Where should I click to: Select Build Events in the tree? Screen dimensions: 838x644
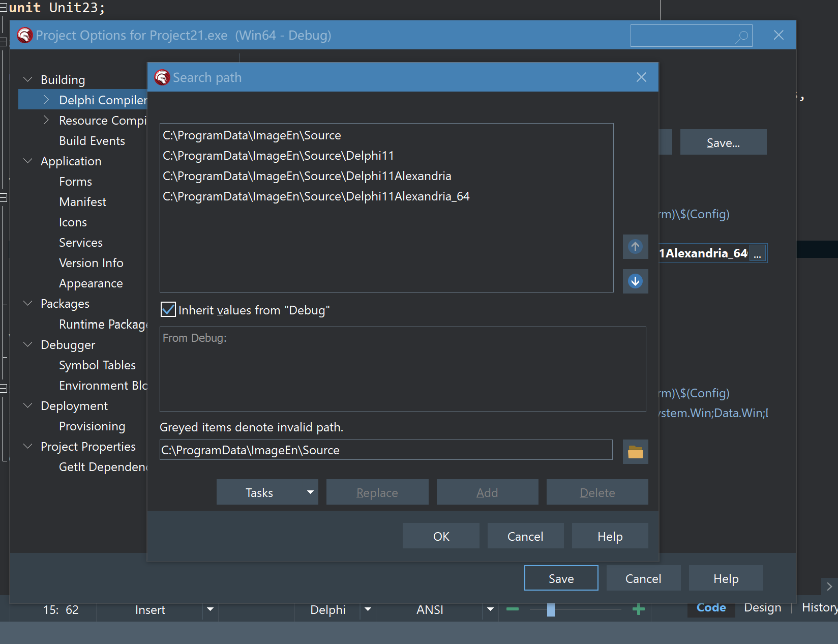[x=92, y=141]
